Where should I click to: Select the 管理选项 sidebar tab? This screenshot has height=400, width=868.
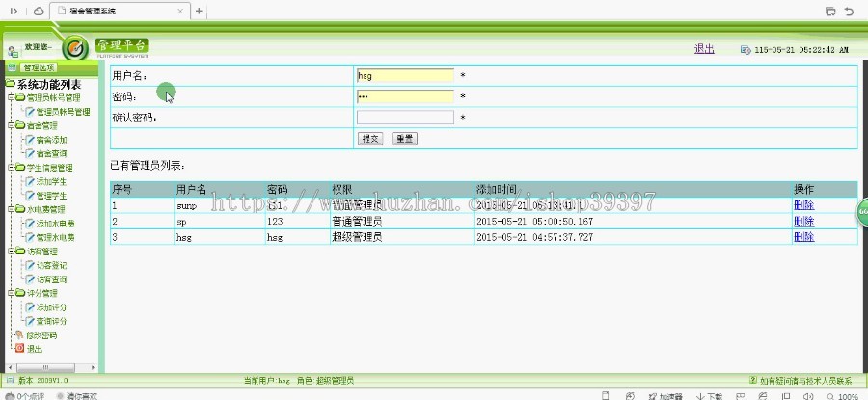point(39,68)
